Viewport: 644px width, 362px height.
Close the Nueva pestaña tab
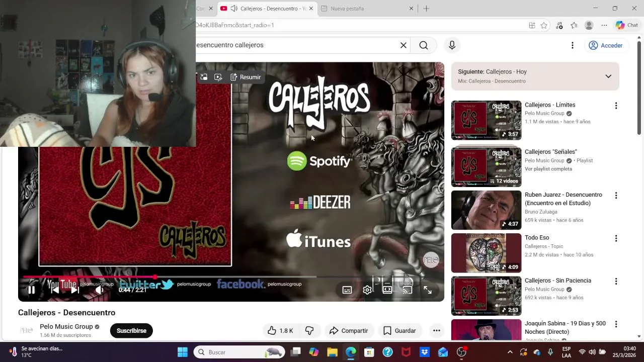411,9
